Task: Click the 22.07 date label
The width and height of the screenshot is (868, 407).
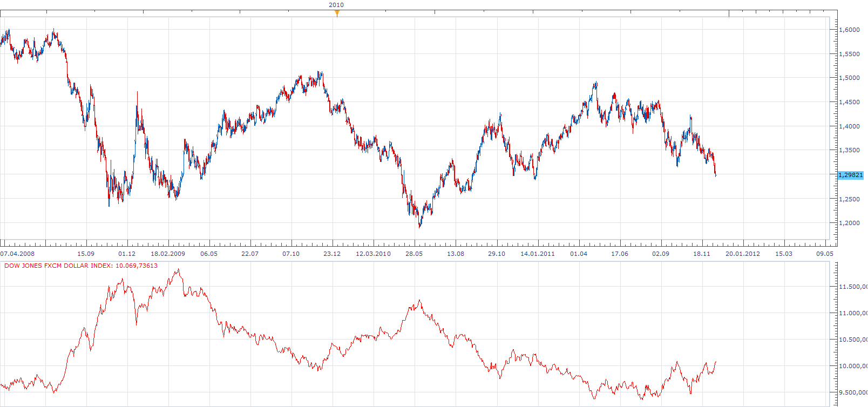Action: pos(250,254)
